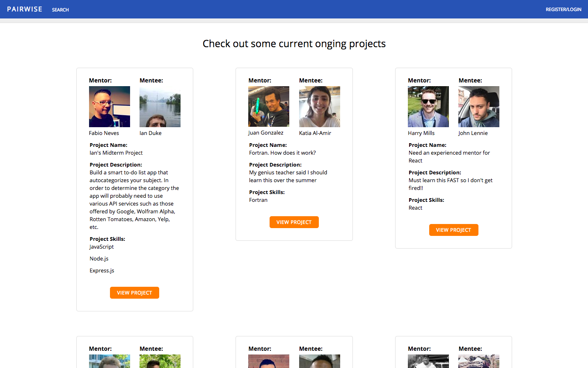Select Juan Gonzalez mentor photo

coord(269,106)
